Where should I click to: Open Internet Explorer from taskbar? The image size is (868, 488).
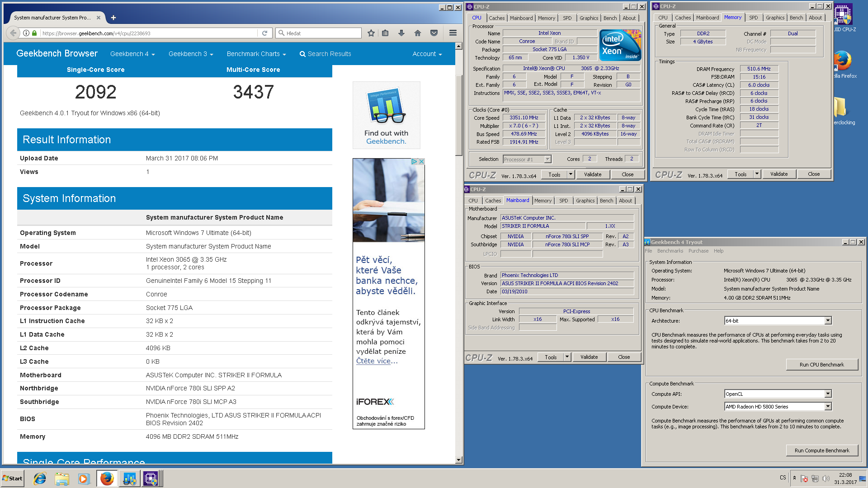(40, 479)
